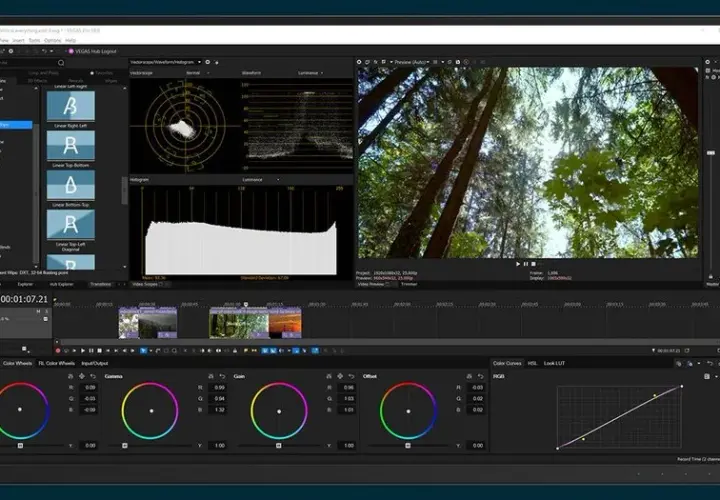The height and width of the screenshot is (500, 720).
Task: Jump to project start in timeline transport
Action: (x=108, y=351)
